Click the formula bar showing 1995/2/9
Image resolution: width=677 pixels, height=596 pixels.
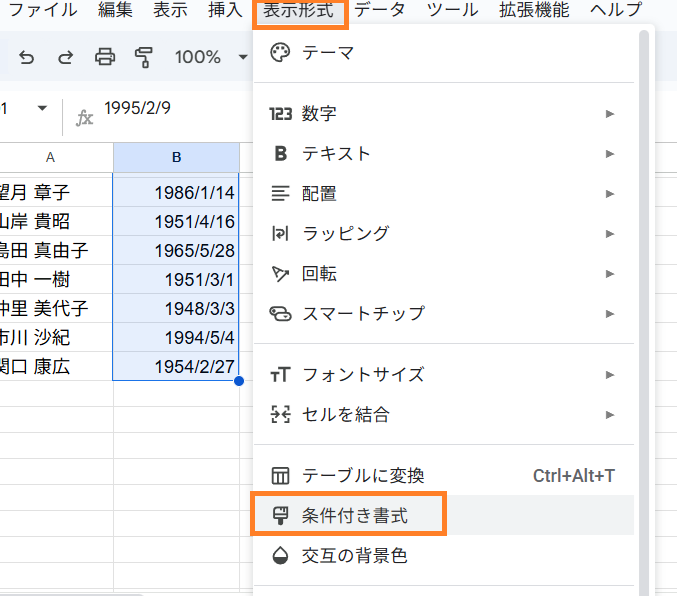pos(170,109)
